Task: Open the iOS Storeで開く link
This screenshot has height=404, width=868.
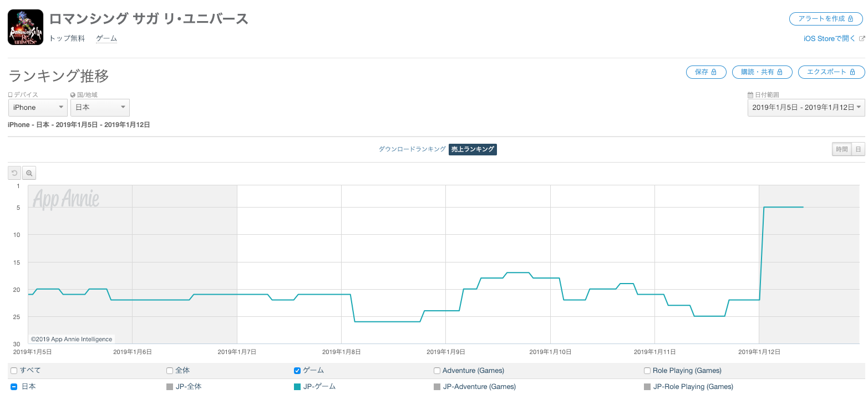Action: click(x=834, y=39)
